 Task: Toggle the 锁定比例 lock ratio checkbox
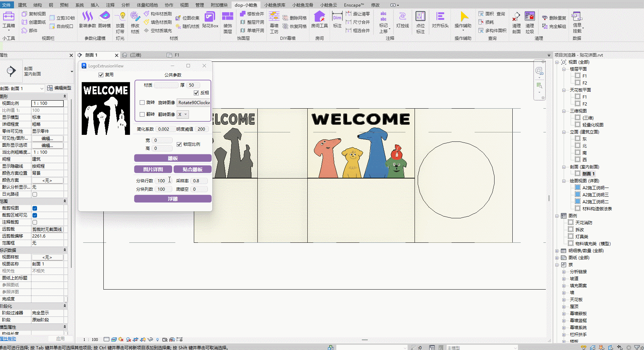[179, 144]
